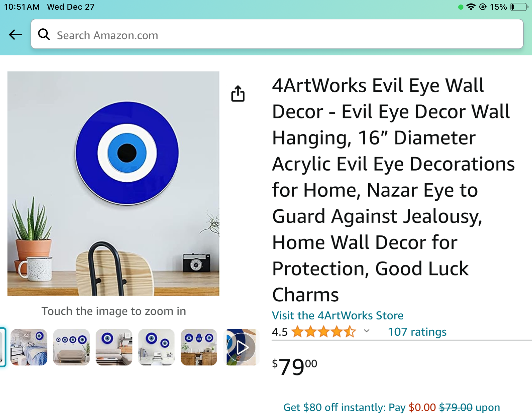The image size is (532, 417).
Task: Select the living room single eye thumbnail
Action: pyautogui.click(x=114, y=347)
